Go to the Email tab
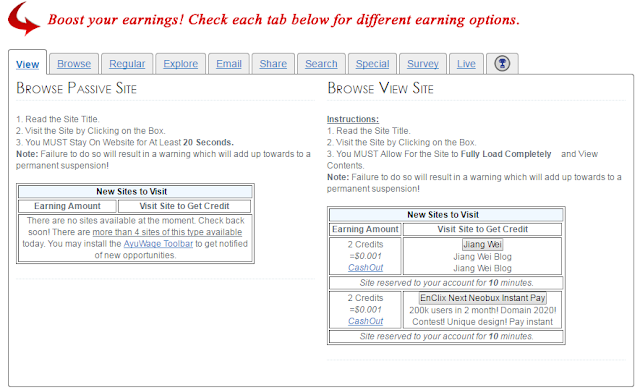The width and height of the screenshot is (640, 390). (229, 64)
